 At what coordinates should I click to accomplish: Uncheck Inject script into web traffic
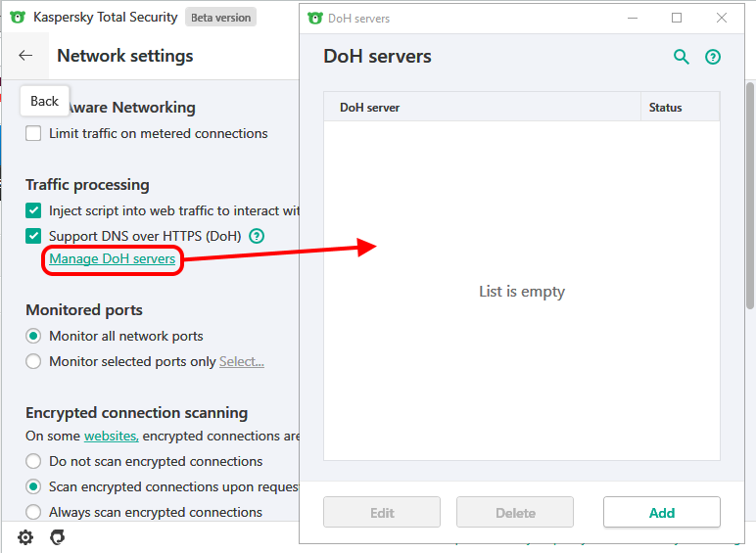[x=33, y=210]
